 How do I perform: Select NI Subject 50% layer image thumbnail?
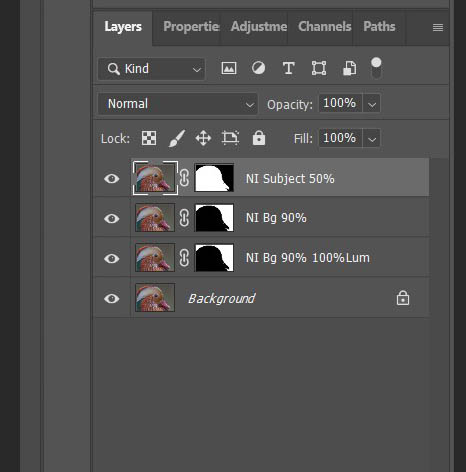tap(155, 178)
